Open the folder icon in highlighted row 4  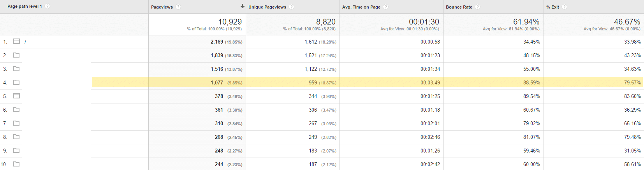pos(16,82)
